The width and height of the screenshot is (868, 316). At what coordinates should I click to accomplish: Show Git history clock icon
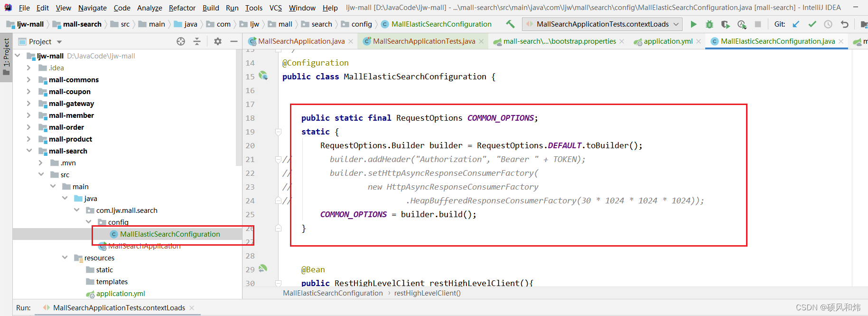point(828,24)
